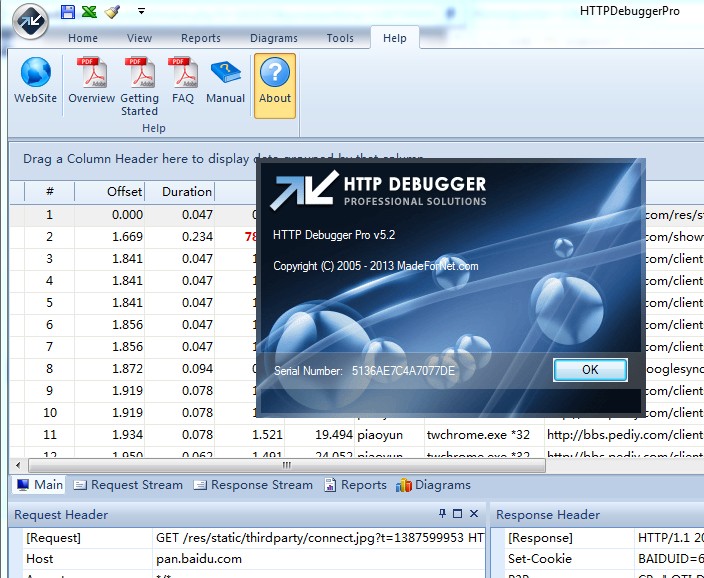This screenshot has width=704, height=578.
Task: Click OK in the About dialog
Action: (x=590, y=370)
